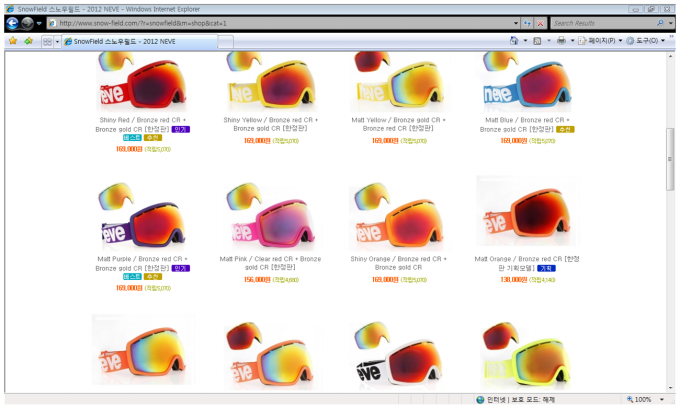Click the Matt Purple / Bronze red CR link
Image resolution: width=680 pixels, height=409 pixels.
coord(141,263)
